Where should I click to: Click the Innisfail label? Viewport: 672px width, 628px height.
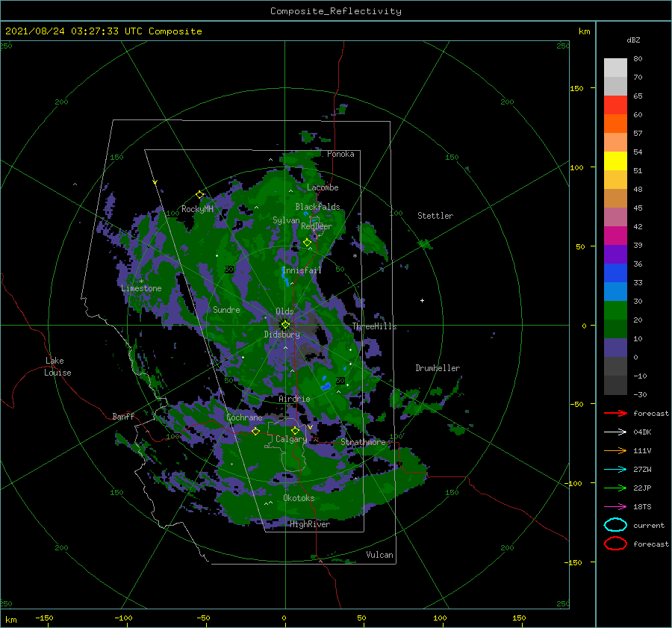coord(302,270)
